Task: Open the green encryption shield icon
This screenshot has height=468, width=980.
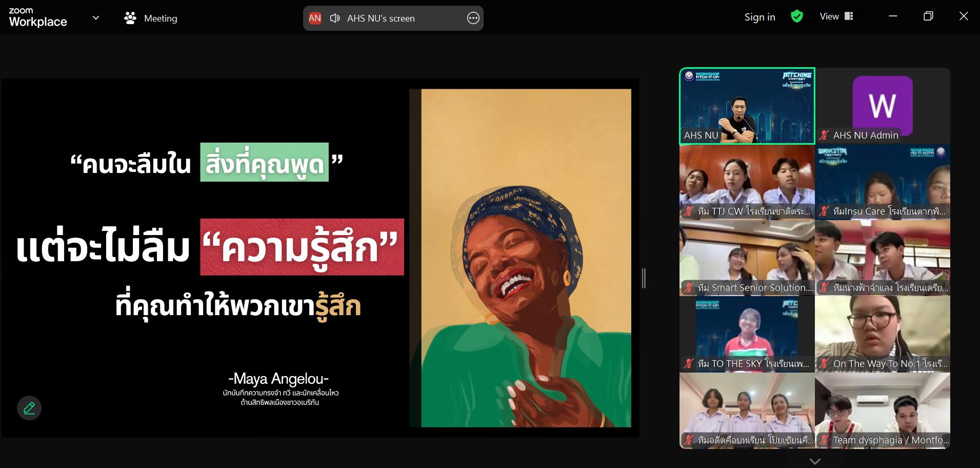Action: point(797,16)
